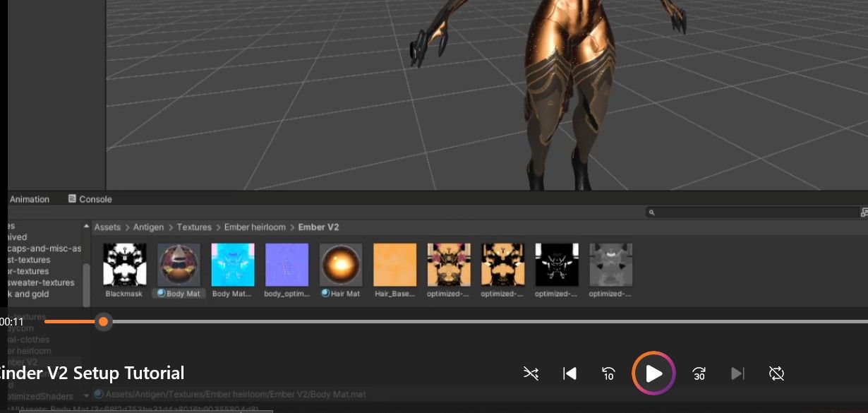Select the Hair Mat material sphere
868x413 pixels.
[341, 265]
